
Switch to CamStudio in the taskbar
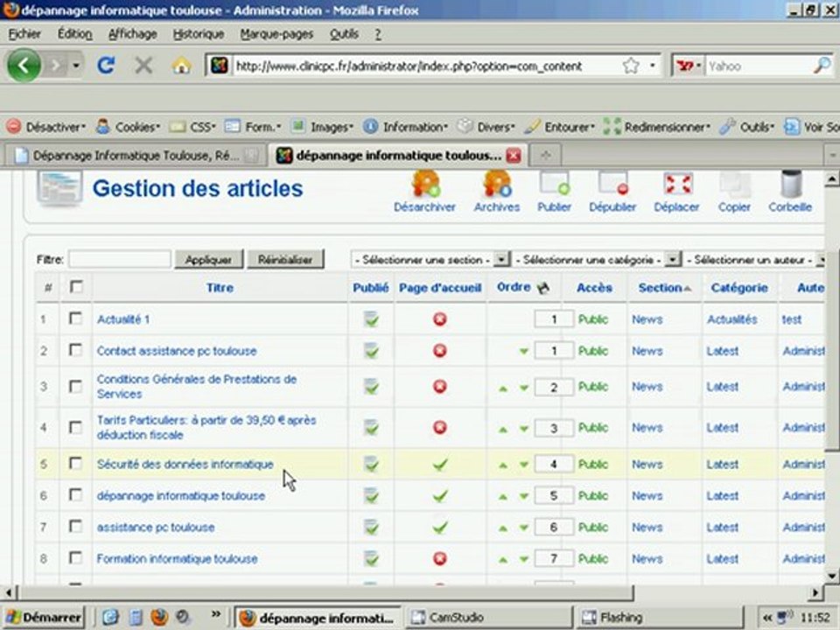pyautogui.click(x=488, y=617)
